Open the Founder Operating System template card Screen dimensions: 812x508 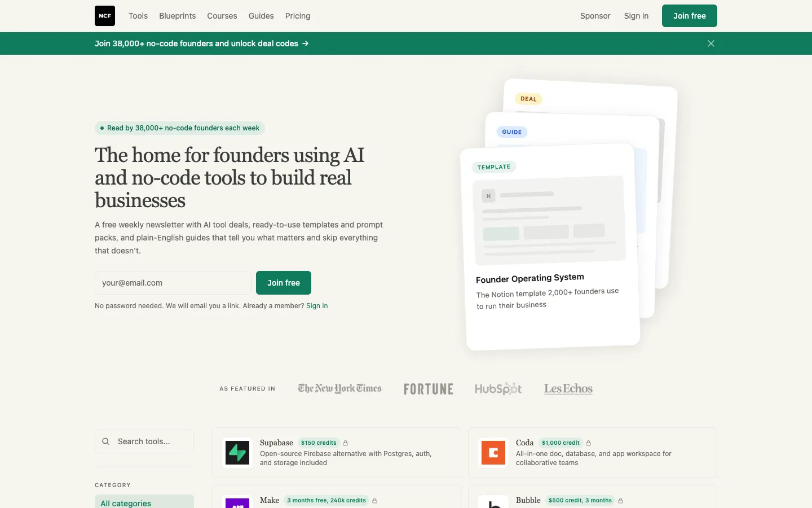(550, 247)
